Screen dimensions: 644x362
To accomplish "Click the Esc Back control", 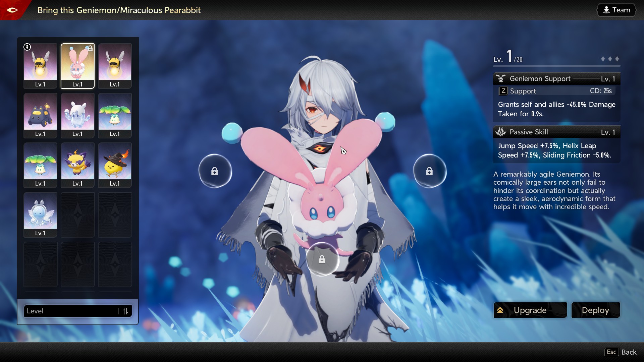I will (621, 352).
